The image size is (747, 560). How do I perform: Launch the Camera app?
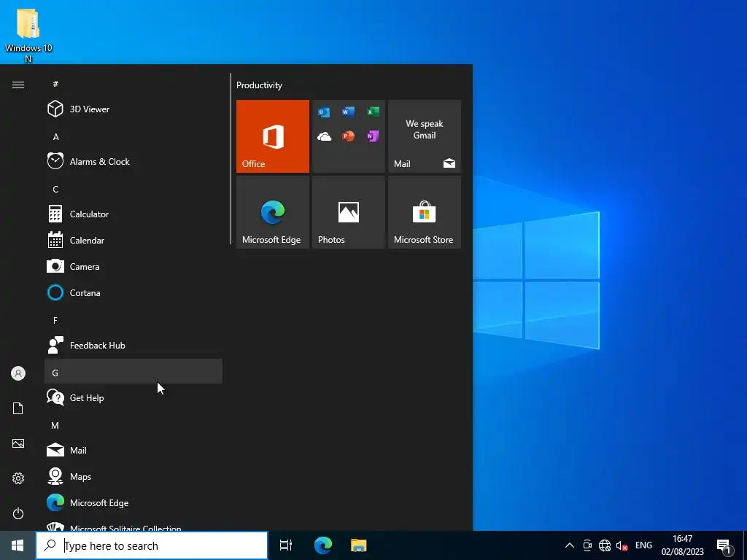(133, 266)
